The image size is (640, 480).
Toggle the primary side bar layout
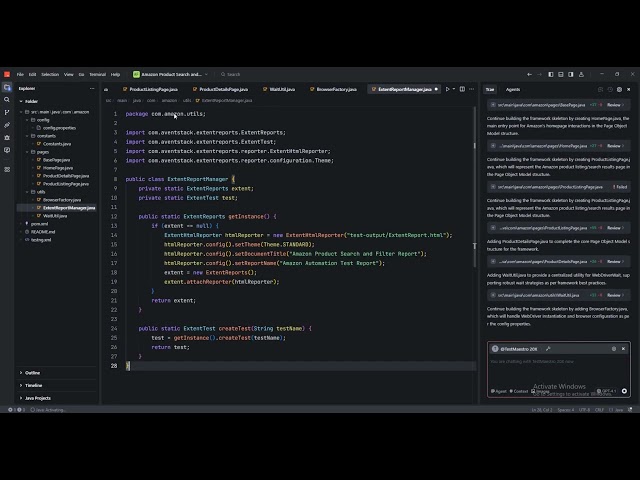tap(551, 74)
